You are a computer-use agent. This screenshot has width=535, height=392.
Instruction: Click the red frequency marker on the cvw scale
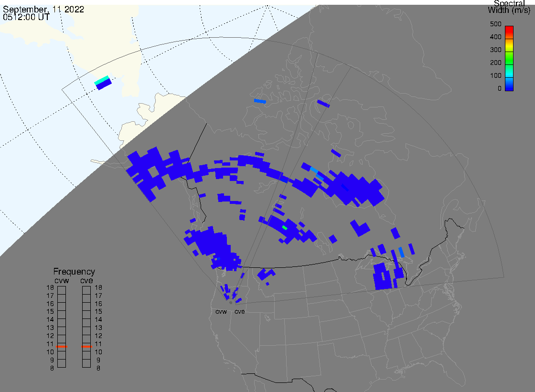click(62, 347)
